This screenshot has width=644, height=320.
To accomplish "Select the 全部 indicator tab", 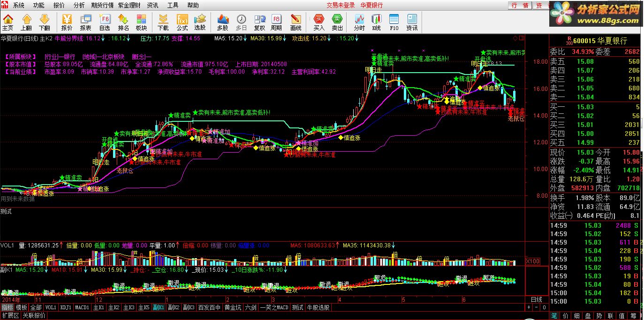I will pos(36,308).
